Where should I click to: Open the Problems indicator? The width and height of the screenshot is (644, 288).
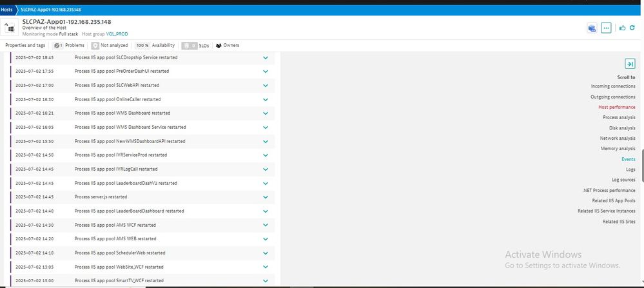[x=69, y=46]
